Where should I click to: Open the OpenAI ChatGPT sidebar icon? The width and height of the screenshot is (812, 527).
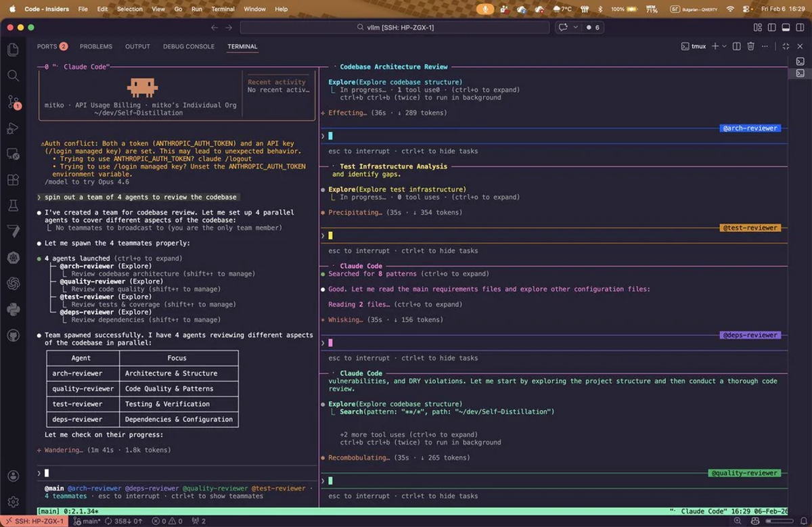point(13,283)
